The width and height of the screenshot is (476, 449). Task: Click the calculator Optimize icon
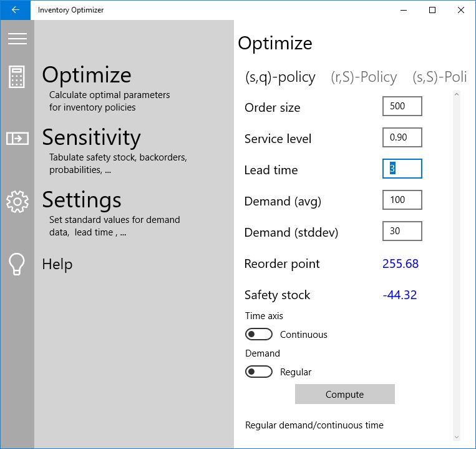coord(17,77)
